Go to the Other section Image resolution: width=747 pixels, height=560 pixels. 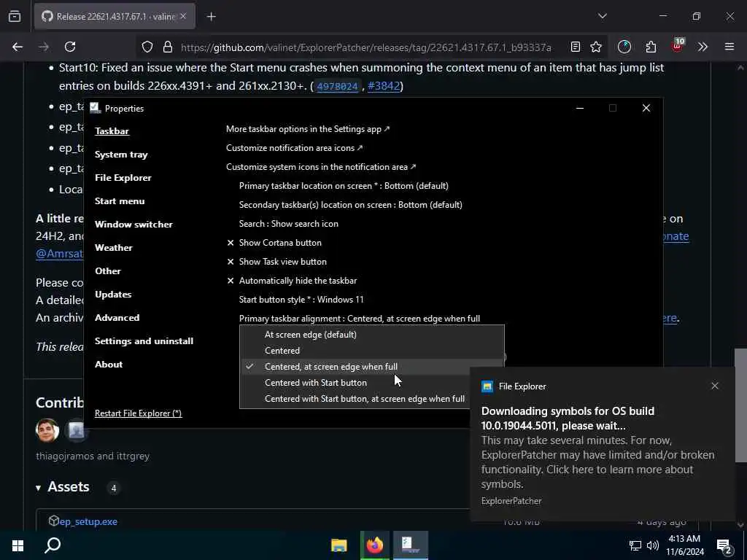pyautogui.click(x=108, y=271)
